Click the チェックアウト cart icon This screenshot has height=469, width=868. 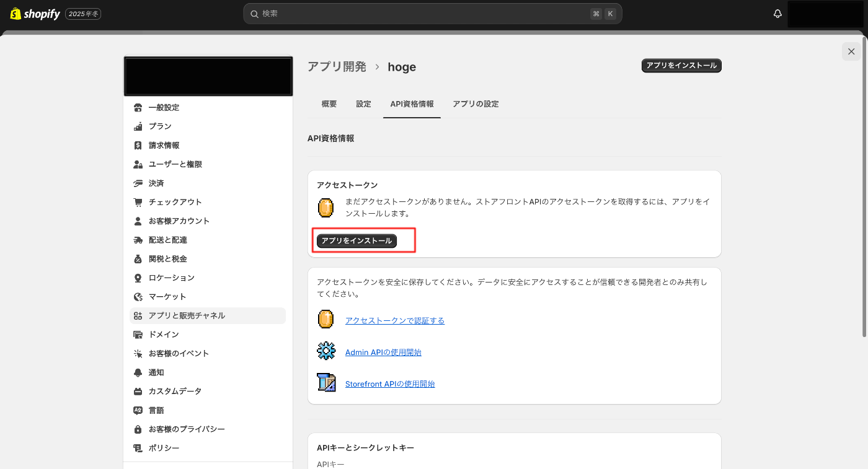tap(138, 202)
